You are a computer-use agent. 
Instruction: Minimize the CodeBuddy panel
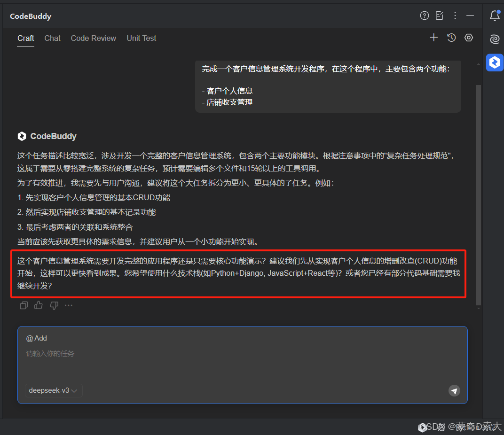coord(470,16)
